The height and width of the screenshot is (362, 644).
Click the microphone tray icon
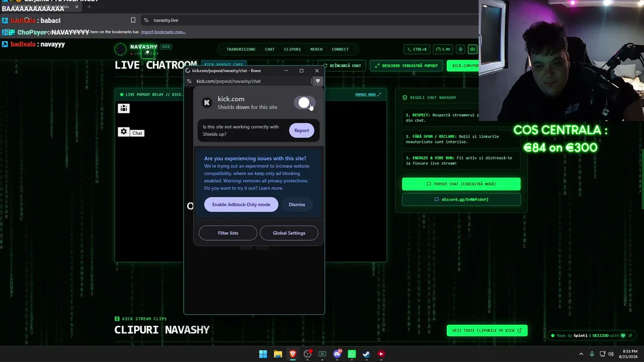pyautogui.click(x=592, y=354)
